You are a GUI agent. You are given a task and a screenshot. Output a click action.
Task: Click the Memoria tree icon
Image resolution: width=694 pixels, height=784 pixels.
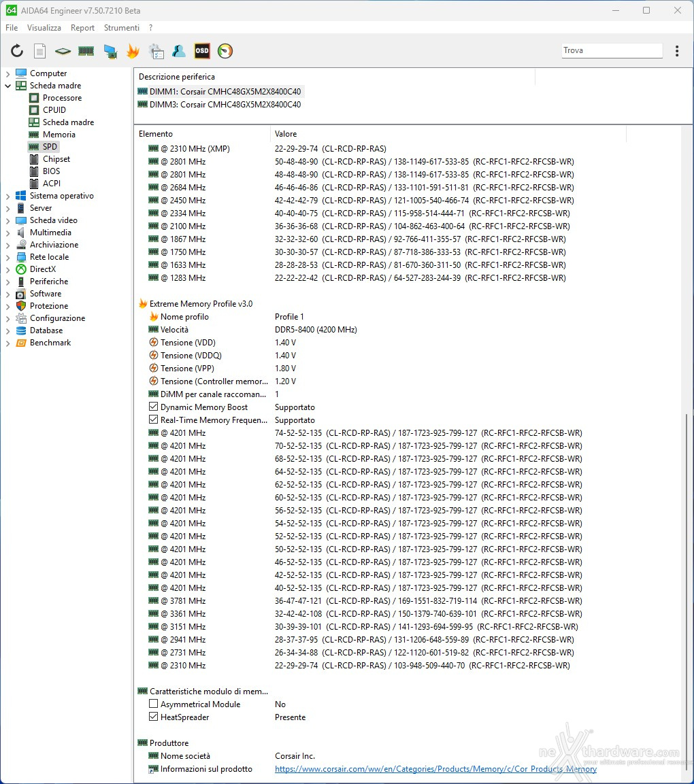(34, 135)
